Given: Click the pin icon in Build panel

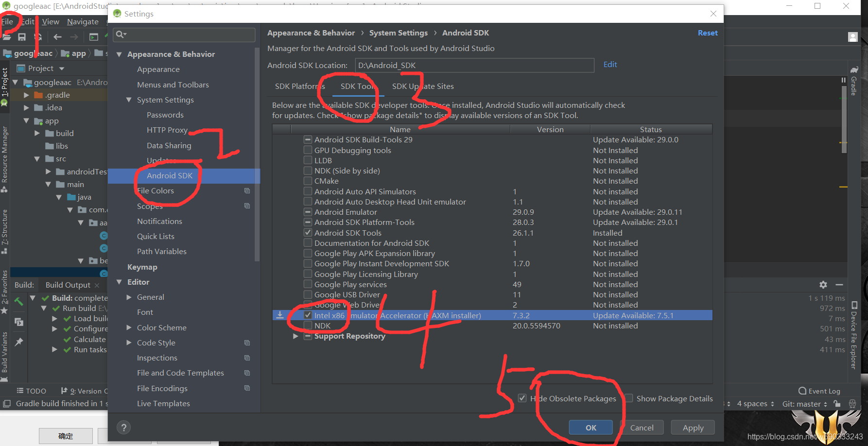Looking at the screenshot, I should [19, 342].
